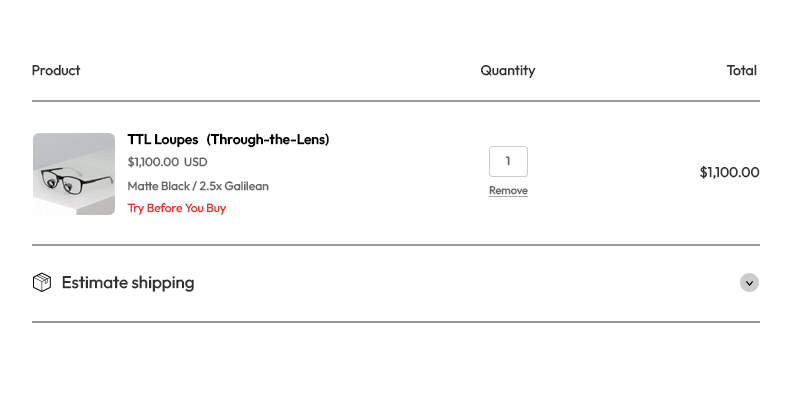Image resolution: width=800 pixels, height=400 pixels.
Task: Expand the Estimate shipping chevron
Action: click(x=749, y=283)
